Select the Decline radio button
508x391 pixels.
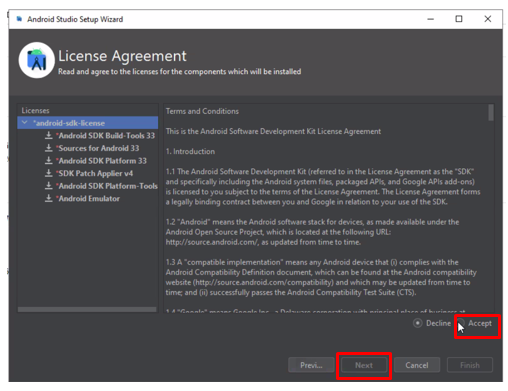[418, 323]
